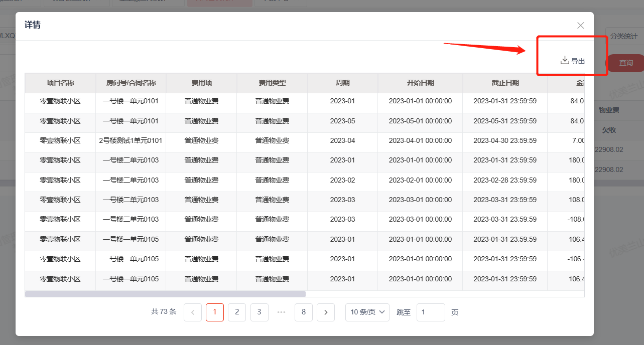
Task: Click the horizontal table scrollbar
Action: tap(165, 294)
